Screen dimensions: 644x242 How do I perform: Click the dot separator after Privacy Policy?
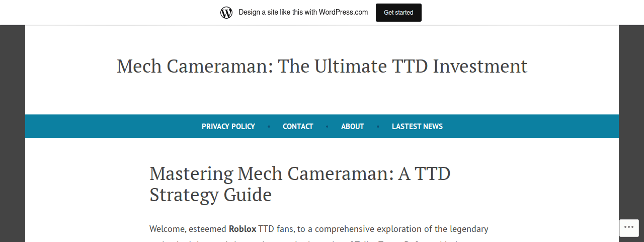(269, 127)
